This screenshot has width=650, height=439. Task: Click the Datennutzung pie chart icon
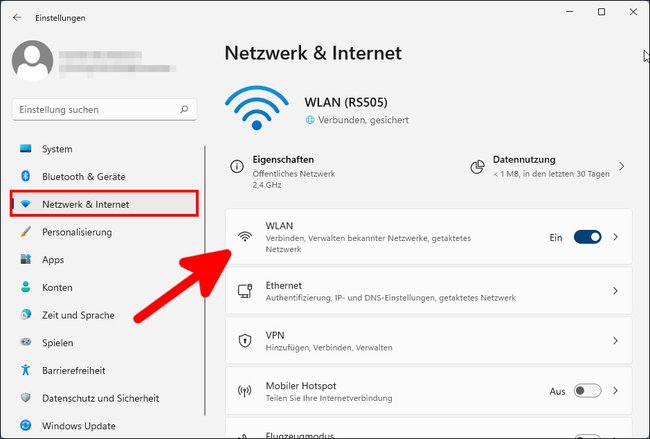click(478, 167)
